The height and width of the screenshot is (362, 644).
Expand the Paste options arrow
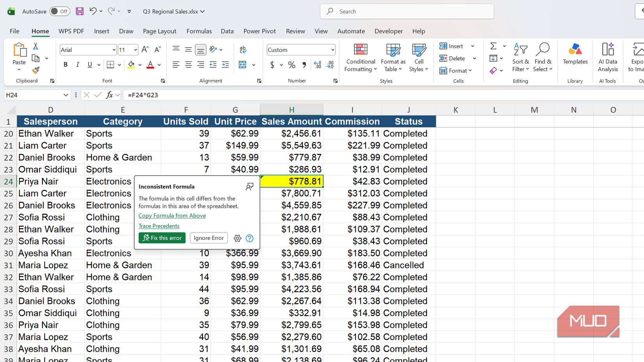[19, 70]
